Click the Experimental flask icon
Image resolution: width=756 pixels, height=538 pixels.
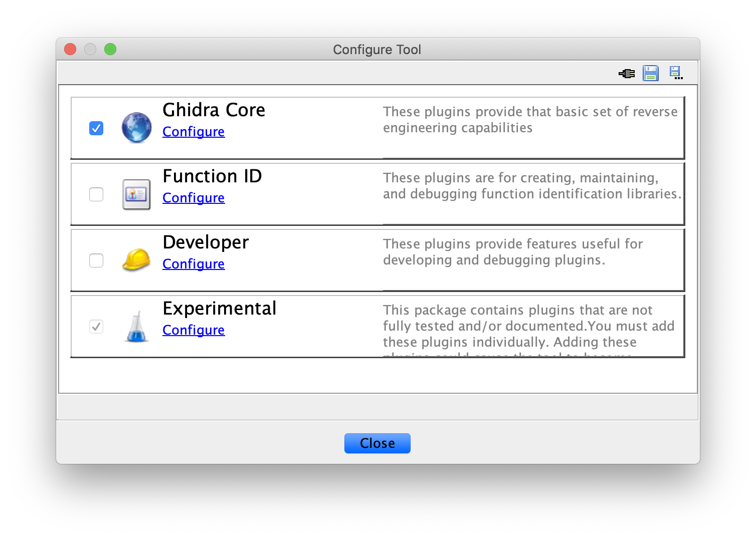[136, 326]
